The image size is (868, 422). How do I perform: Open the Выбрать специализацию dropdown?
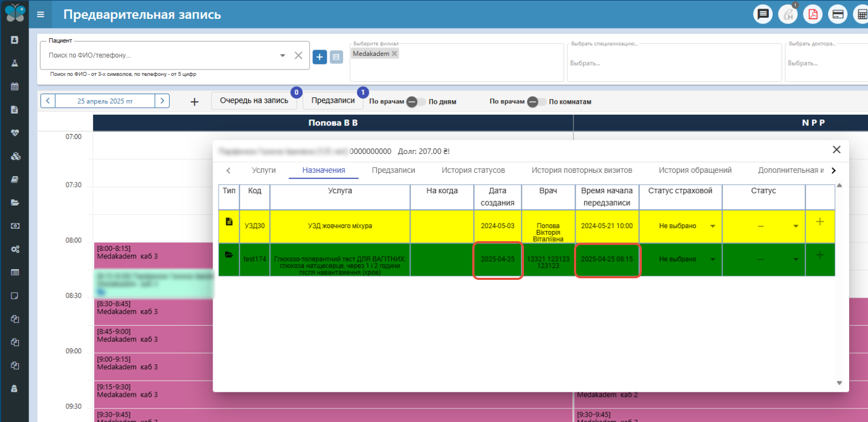pyautogui.click(x=674, y=62)
